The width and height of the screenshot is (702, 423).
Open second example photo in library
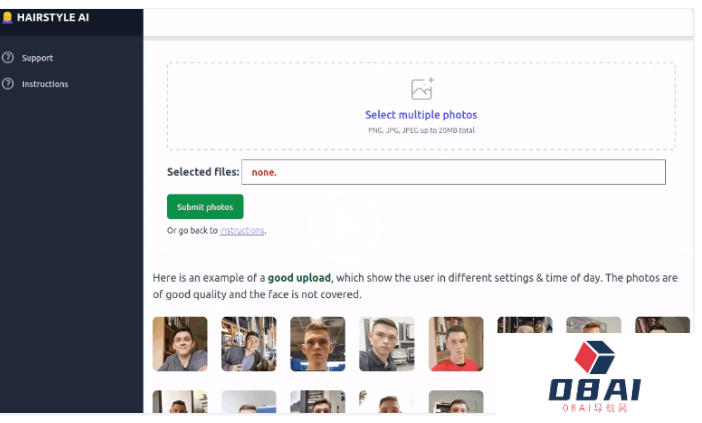(249, 344)
